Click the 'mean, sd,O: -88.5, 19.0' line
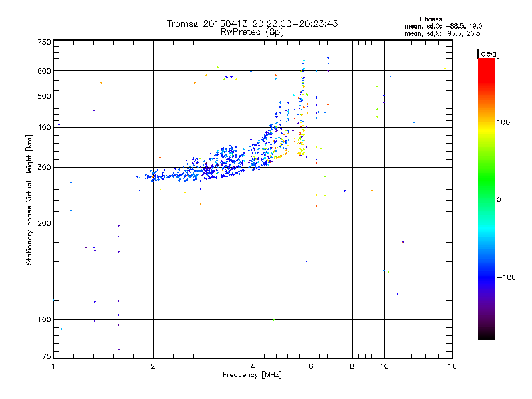 [x=443, y=26]
